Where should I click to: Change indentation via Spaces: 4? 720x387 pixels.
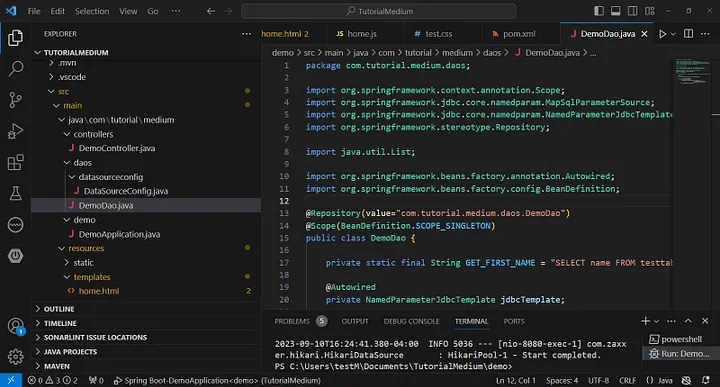click(562, 380)
